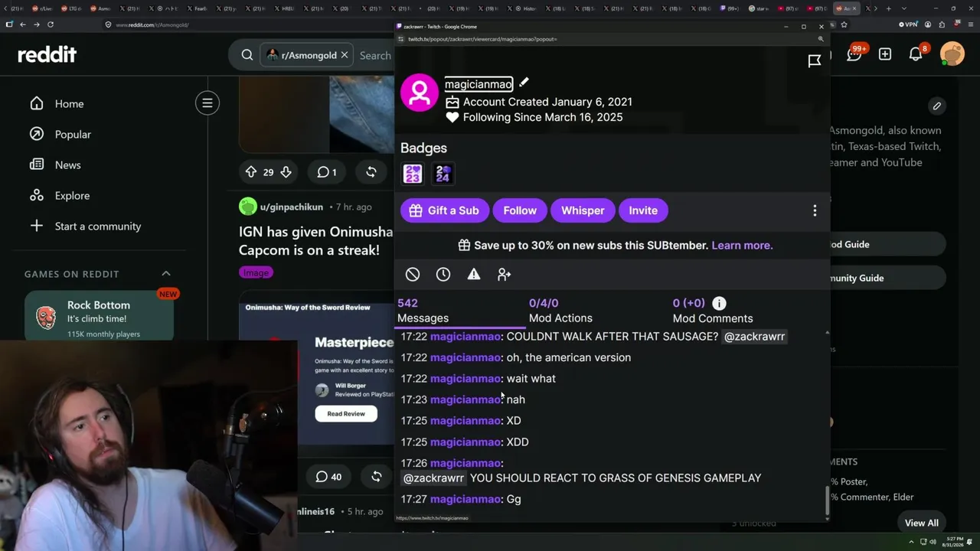Open the taskbar notification center icon

969,542
